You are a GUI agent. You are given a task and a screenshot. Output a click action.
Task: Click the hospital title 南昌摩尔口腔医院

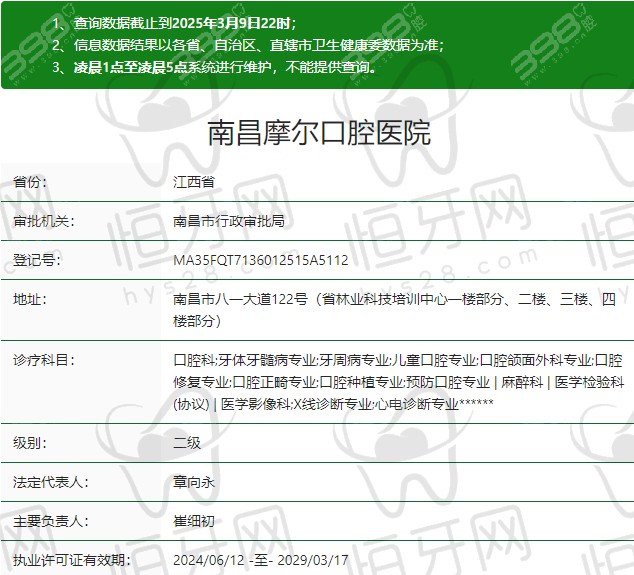[318, 132]
